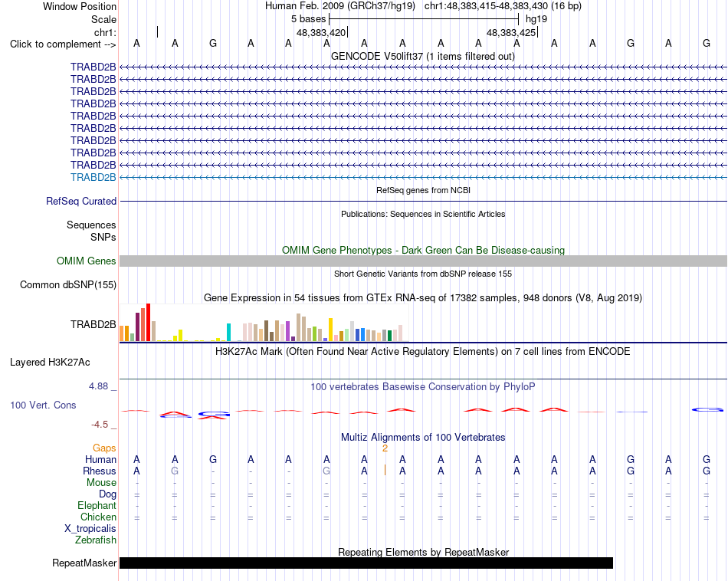The width and height of the screenshot is (728, 581).
Task: Click the gray OMIM Genes bar item
Action: coord(423,261)
